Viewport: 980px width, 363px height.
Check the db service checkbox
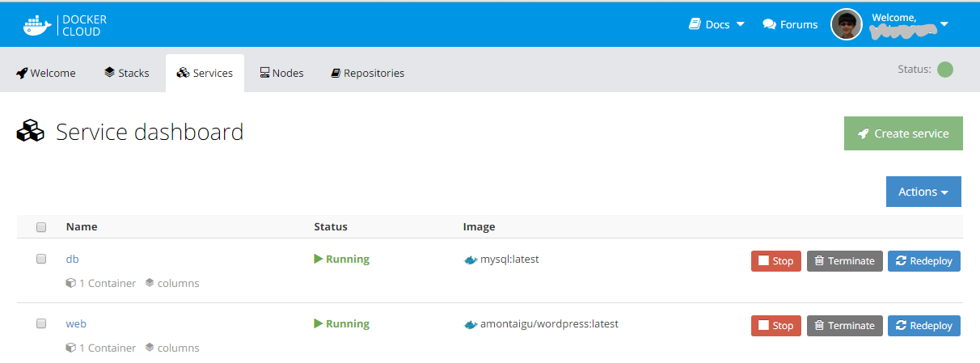coord(41,260)
